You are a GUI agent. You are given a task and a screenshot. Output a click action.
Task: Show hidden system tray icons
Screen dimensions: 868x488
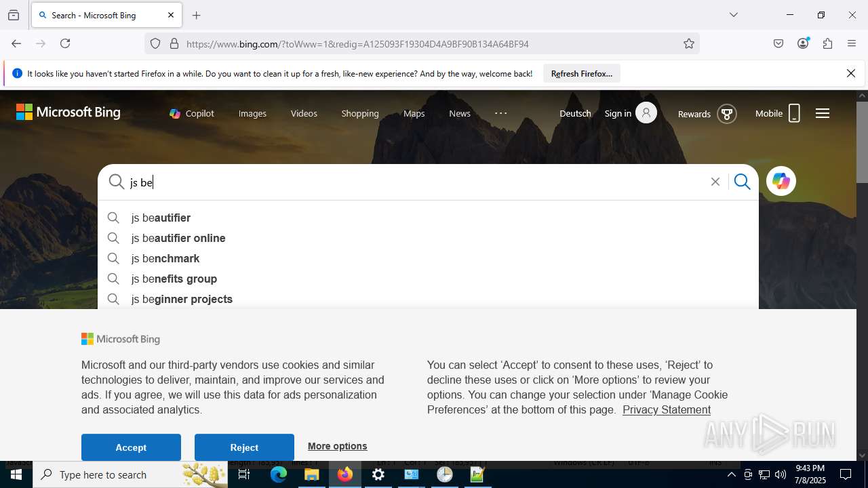pyautogui.click(x=731, y=474)
